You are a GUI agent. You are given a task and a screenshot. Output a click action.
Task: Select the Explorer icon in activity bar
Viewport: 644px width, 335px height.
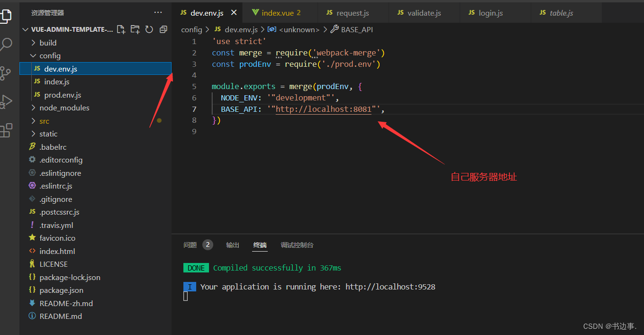6,16
